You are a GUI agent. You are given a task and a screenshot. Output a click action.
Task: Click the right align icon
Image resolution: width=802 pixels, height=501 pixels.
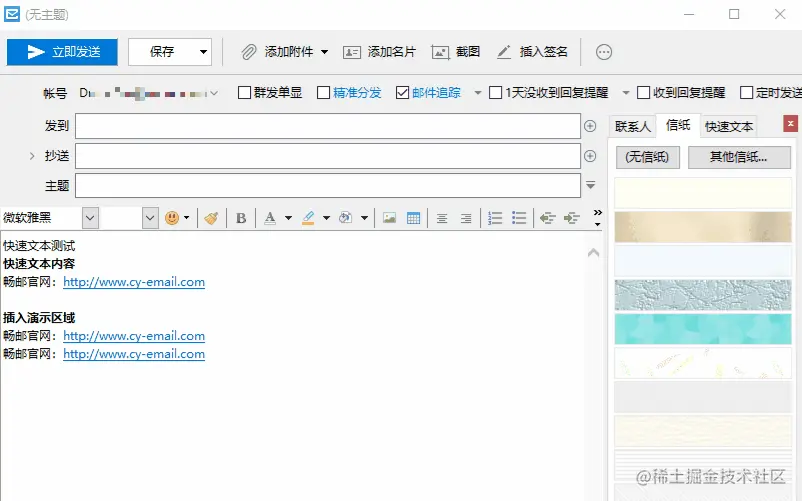click(x=466, y=218)
